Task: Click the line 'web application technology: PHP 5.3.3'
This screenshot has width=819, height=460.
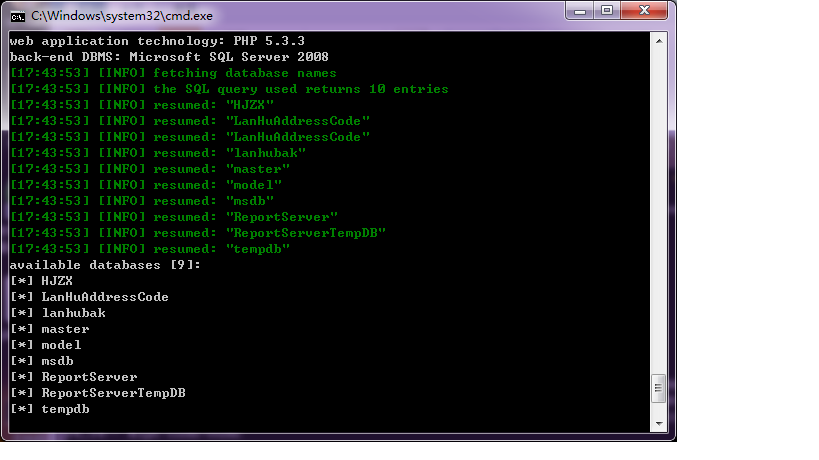Action: 157,41
